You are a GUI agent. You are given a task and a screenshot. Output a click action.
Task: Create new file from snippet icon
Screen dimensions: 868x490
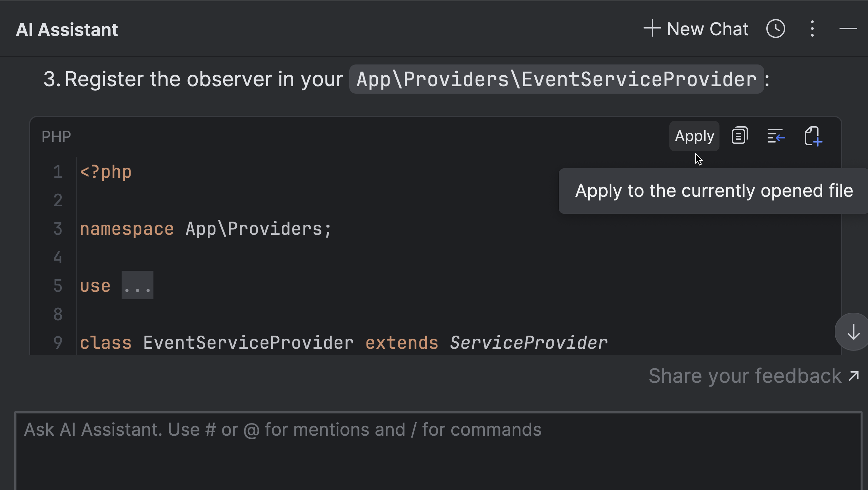click(x=813, y=136)
